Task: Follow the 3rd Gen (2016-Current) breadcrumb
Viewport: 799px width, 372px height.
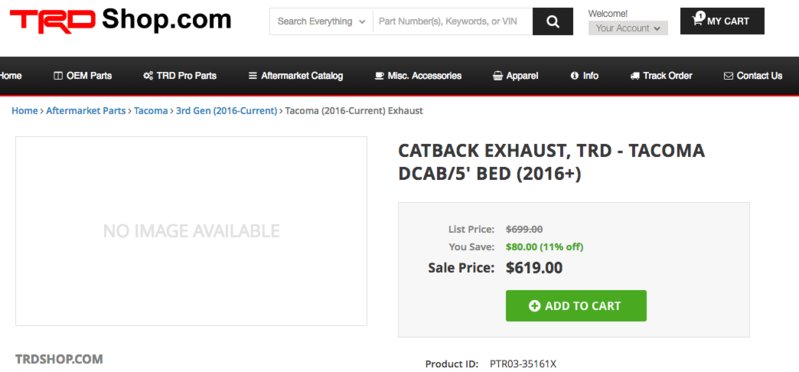Action: tap(227, 111)
